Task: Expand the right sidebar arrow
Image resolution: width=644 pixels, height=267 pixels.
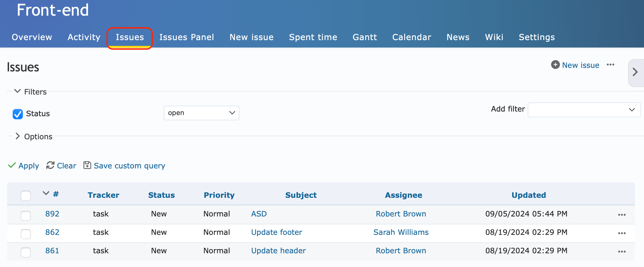Action: click(x=635, y=72)
